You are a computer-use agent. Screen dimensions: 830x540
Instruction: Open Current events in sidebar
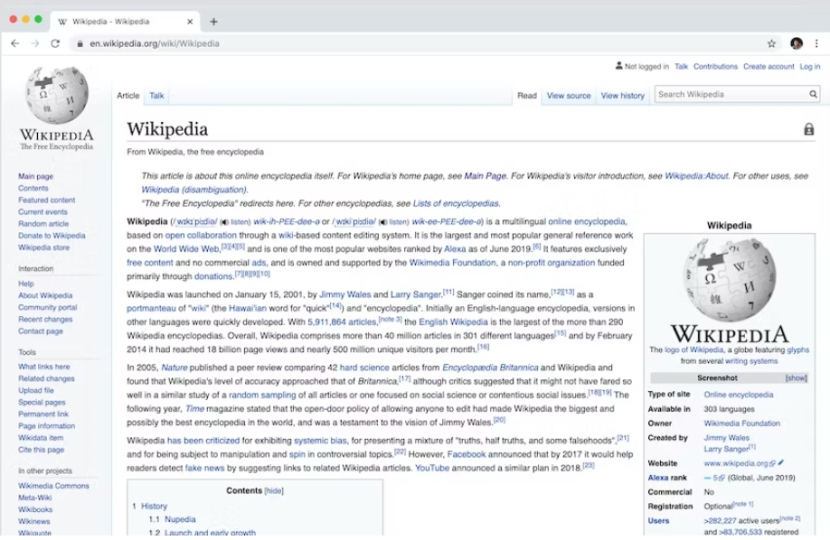coord(42,212)
